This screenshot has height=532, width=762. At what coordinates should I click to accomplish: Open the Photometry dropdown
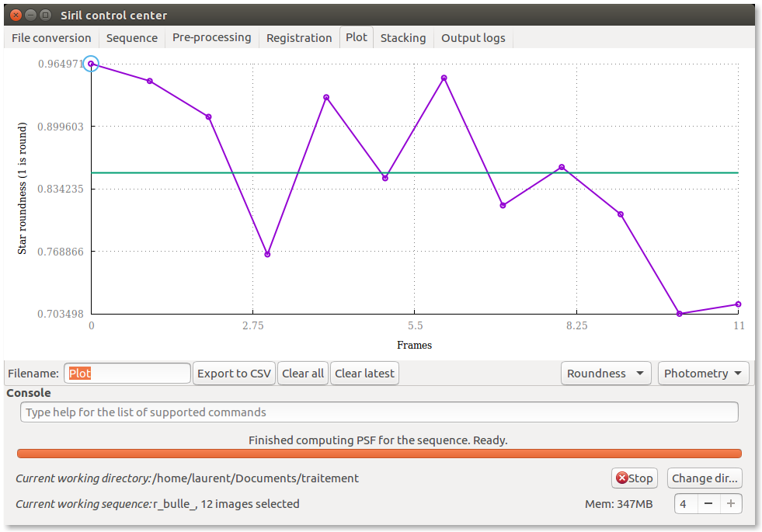pyautogui.click(x=703, y=374)
